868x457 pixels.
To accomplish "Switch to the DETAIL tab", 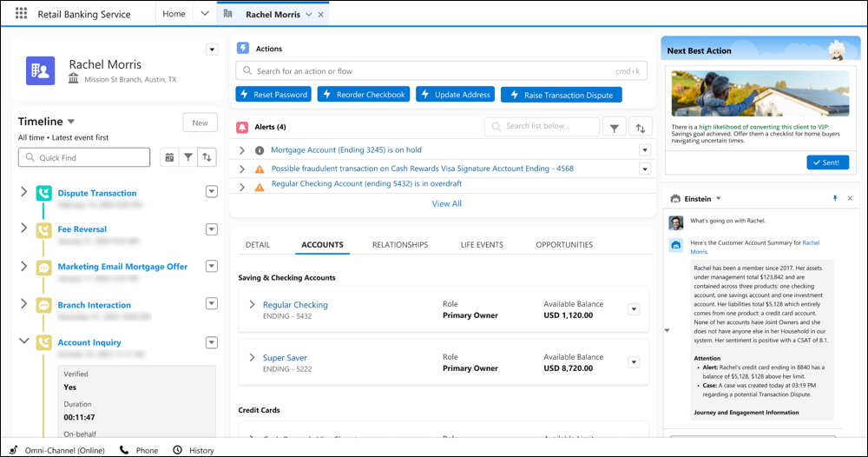I will [258, 244].
